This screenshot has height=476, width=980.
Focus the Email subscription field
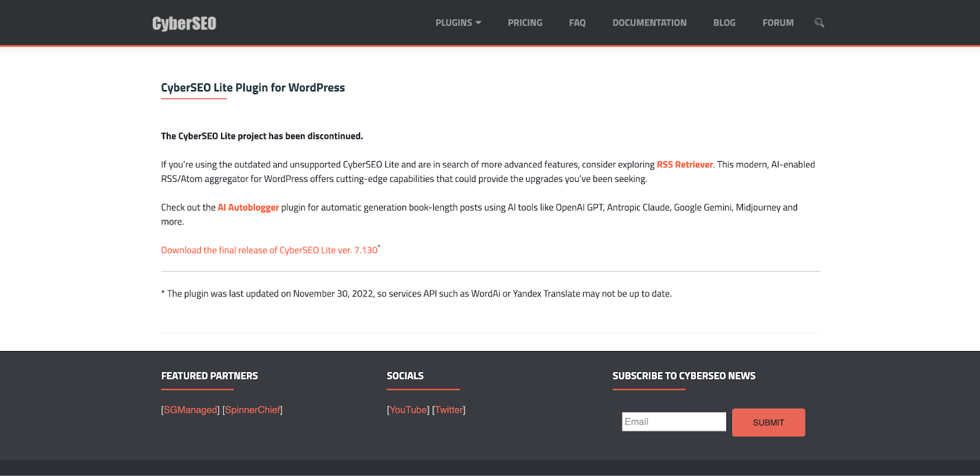(x=674, y=421)
